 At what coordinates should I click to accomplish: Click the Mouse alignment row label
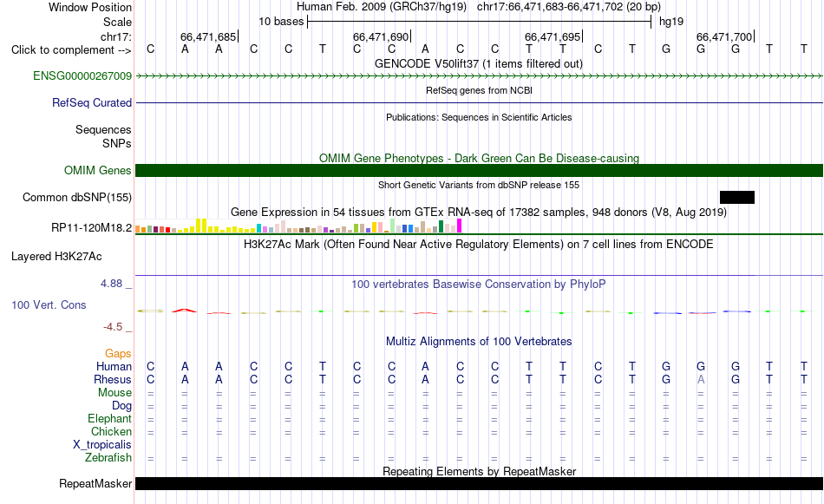(114, 393)
